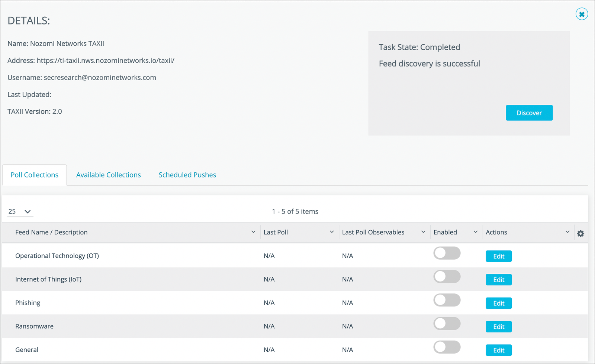This screenshot has width=595, height=364.
Task: Open Last Poll Observables column dropdown
Action: click(x=423, y=232)
